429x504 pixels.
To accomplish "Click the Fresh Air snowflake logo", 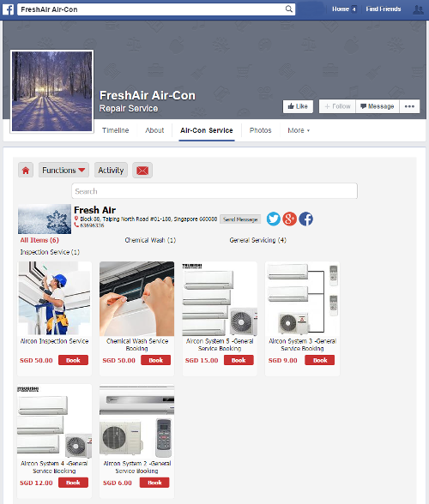I will point(45,219).
